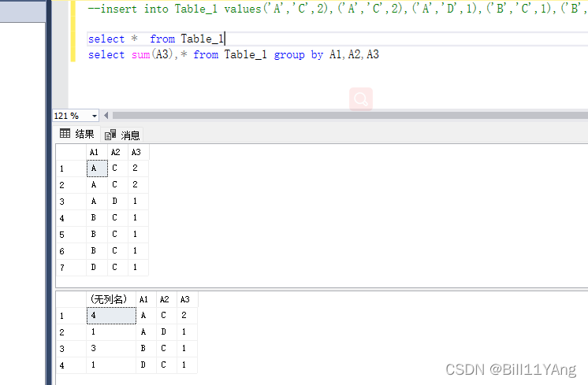Screen dimensions: 588x385
Task: Switch to the 消息 messages tab
Action: click(x=122, y=135)
